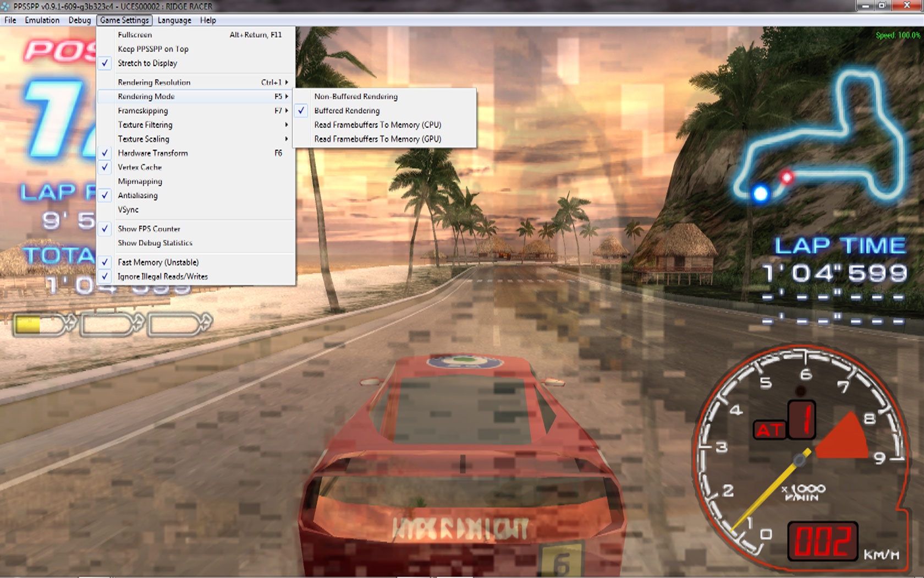924x578 pixels.
Task: Open the Debug menu
Action: (x=80, y=20)
